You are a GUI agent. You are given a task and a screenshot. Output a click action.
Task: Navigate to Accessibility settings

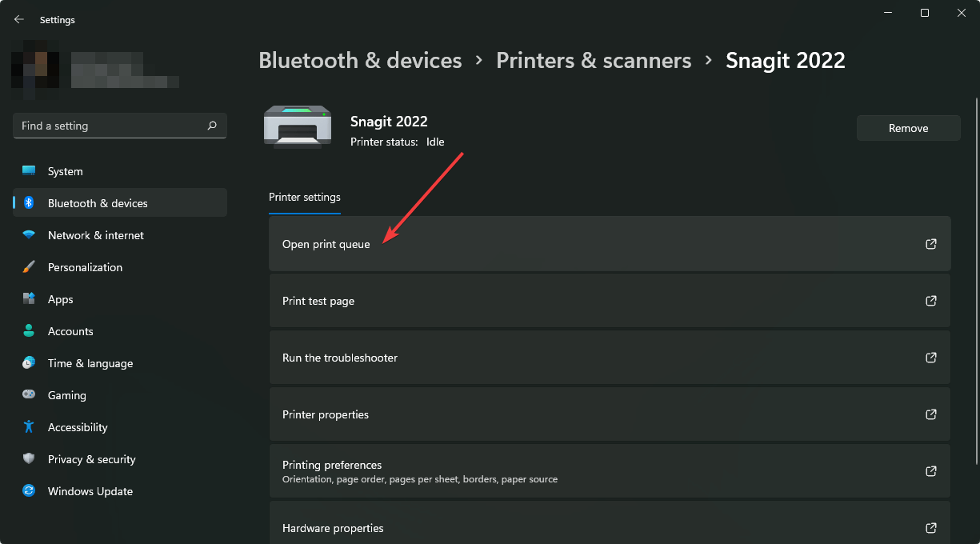click(77, 427)
